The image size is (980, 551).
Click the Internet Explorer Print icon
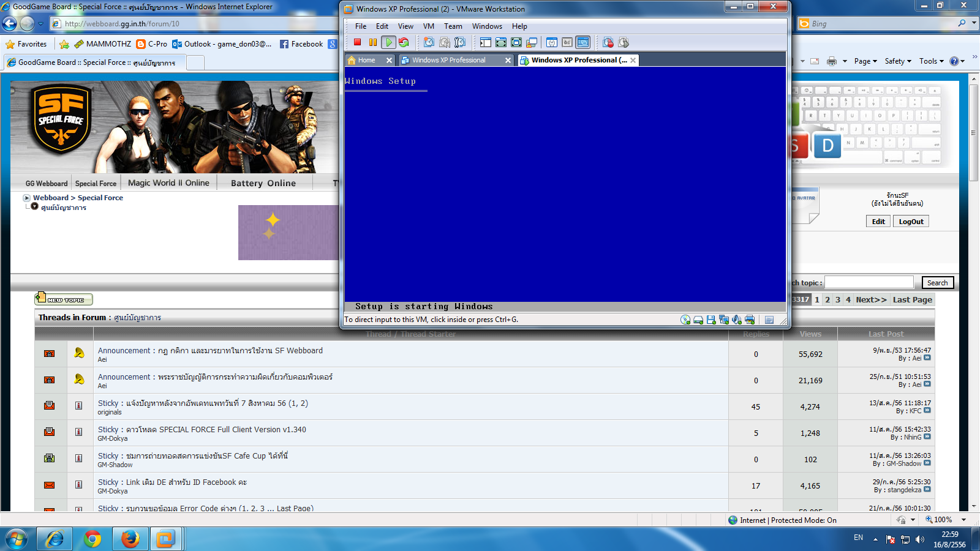pos(831,61)
